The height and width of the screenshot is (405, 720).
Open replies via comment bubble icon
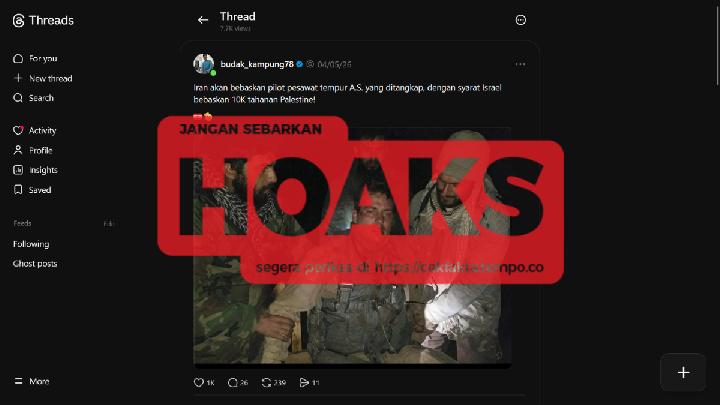coord(232,382)
